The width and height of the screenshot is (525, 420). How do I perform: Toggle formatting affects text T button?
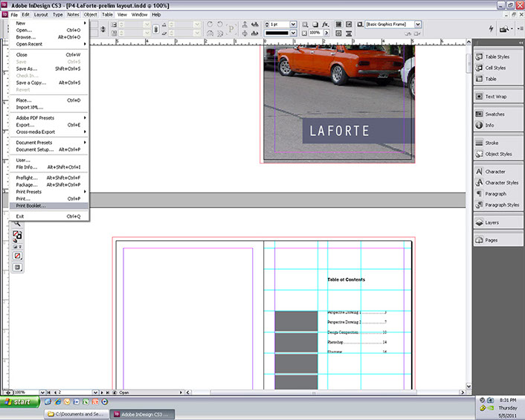tap(20, 247)
